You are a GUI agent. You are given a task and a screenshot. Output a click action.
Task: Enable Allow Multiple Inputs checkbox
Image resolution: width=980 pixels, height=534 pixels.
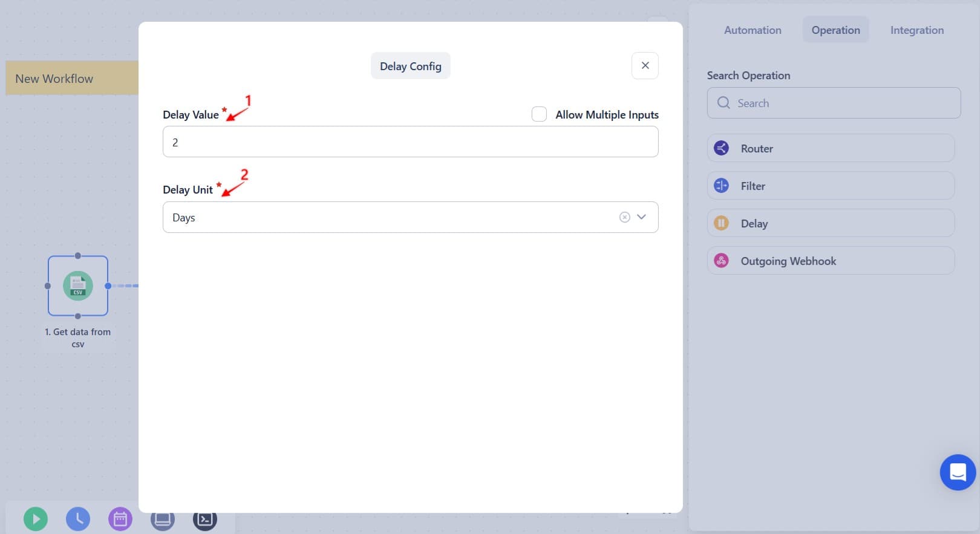click(539, 114)
